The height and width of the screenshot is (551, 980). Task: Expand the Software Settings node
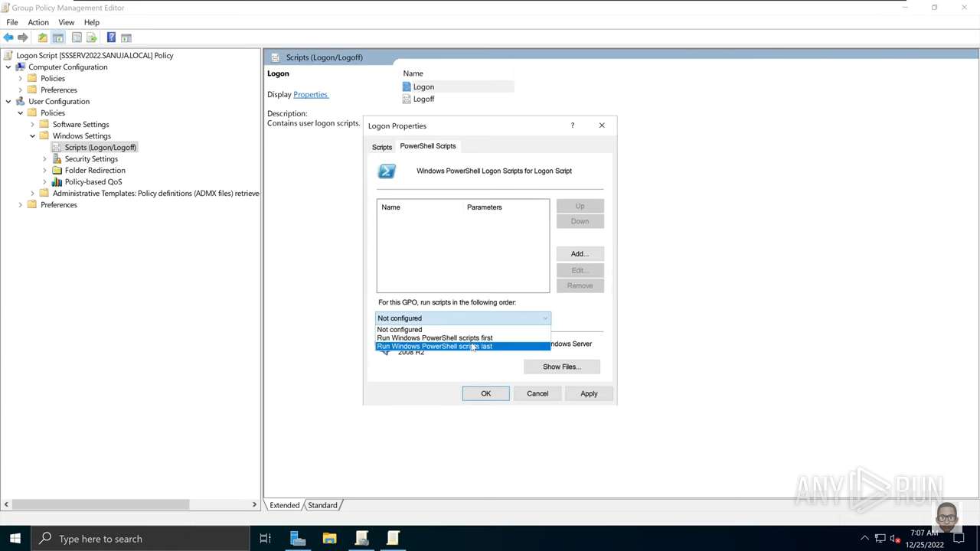pyautogui.click(x=33, y=124)
